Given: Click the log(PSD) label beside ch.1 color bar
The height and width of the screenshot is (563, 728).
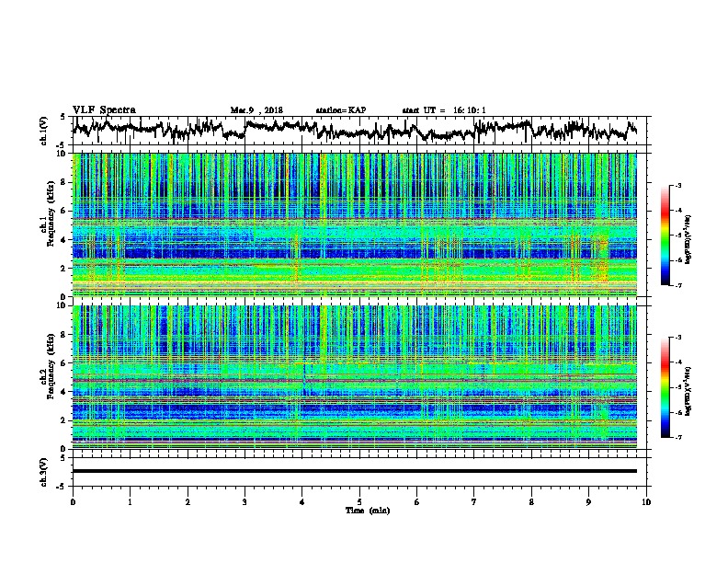Looking at the screenshot, I should (688, 240).
